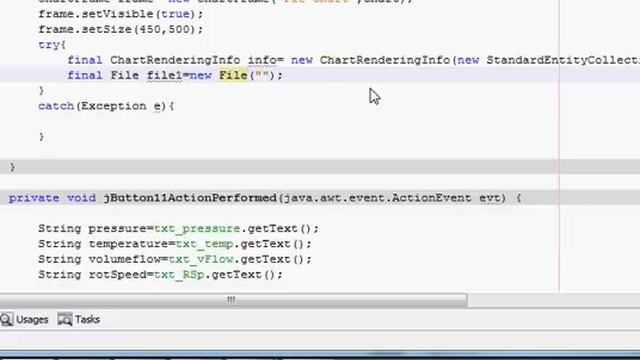Click txt_temp field reference
The image size is (640, 360).
point(204,244)
